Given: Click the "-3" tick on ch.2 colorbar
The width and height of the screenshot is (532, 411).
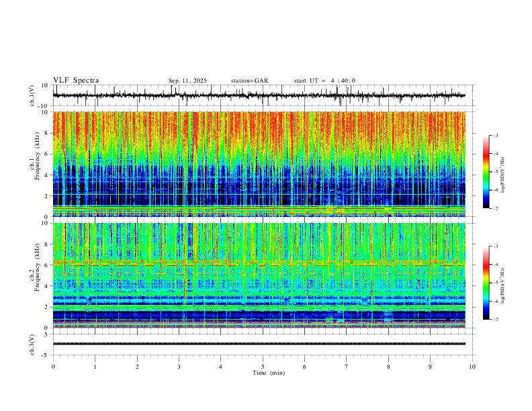Looking at the screenshot, I should tap(495, 246).
